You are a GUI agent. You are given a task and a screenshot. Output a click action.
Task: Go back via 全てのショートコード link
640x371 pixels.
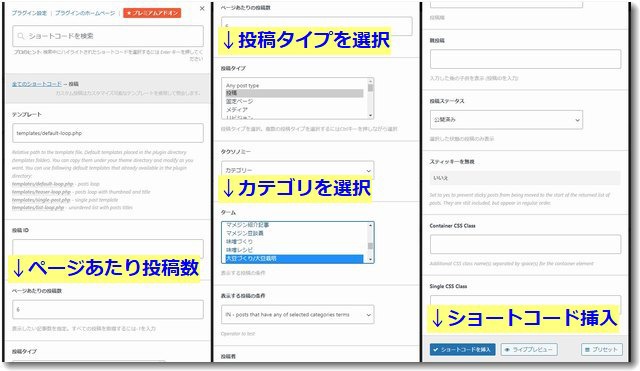tap(37, 84)
